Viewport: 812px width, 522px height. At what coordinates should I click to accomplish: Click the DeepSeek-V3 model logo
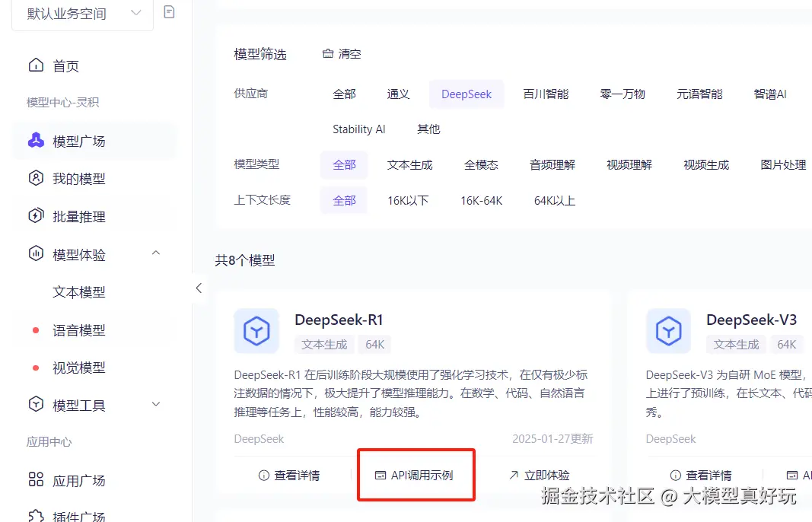click(x=668, y=331)
